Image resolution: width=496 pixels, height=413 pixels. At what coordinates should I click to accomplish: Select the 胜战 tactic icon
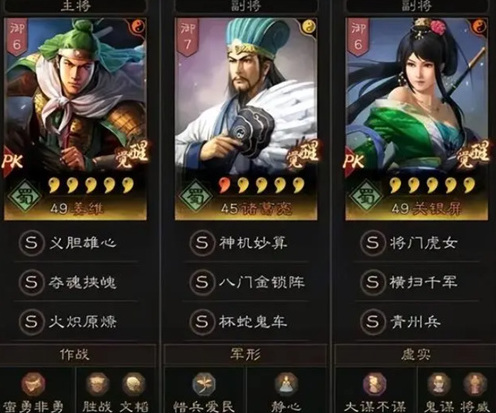click(x=97, y=384)
